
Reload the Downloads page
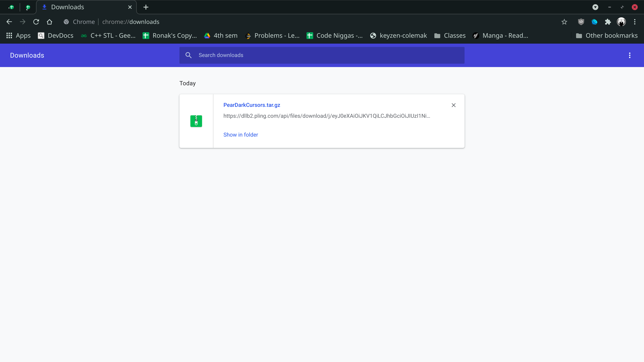click(36, 22)
